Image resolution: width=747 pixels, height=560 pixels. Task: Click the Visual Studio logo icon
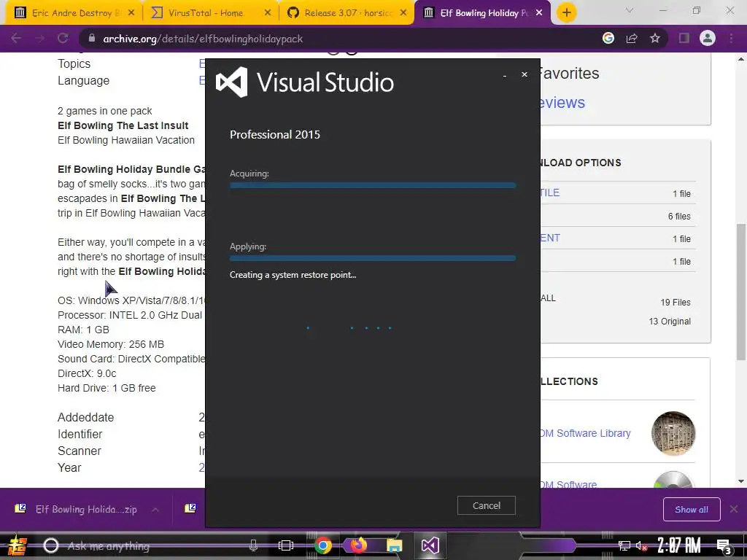tap(231, 82)
